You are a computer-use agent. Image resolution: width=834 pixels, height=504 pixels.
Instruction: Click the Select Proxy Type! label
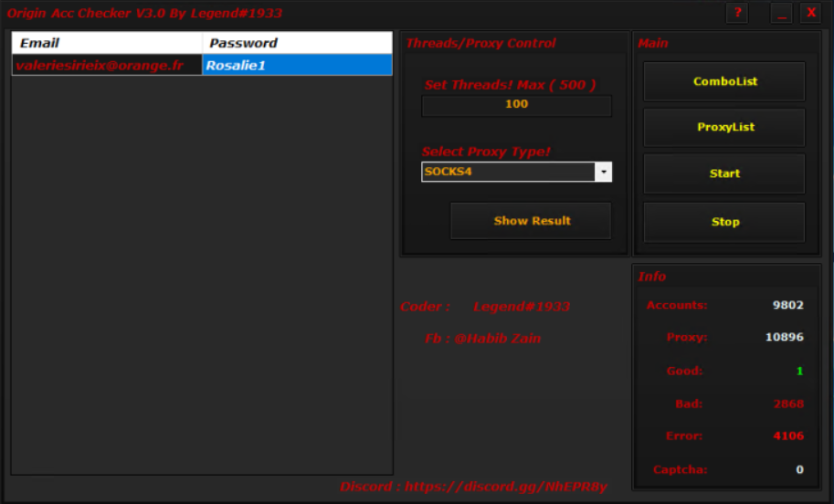[x=486, y=152]
